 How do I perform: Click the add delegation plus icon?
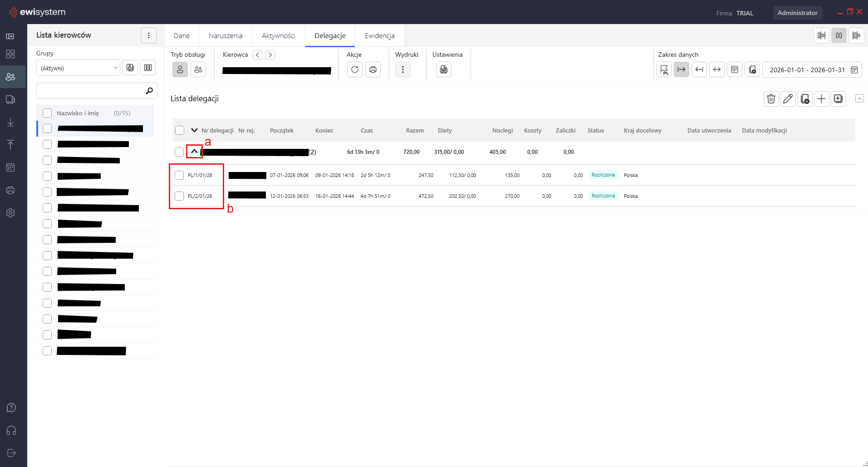click(x=821, y=99)
